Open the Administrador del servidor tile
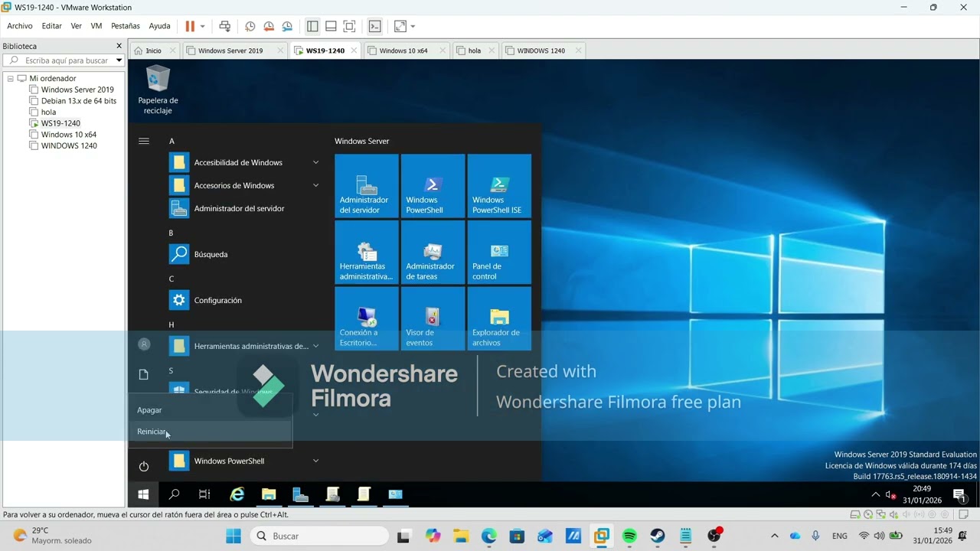Viewport: 980px width, 551px height. point(367,186)
